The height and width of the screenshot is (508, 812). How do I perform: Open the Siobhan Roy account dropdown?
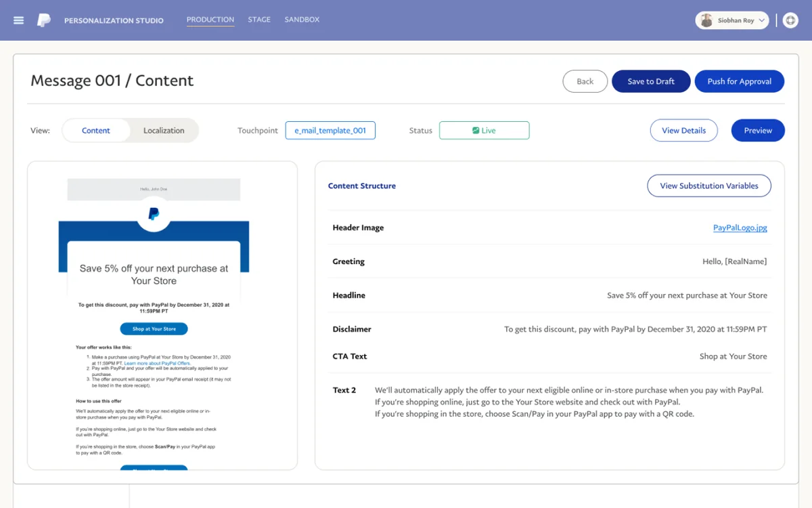click(732, 20)
